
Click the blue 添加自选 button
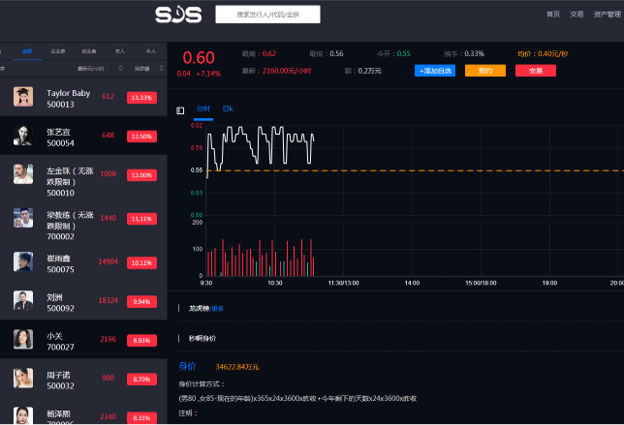tap(435, 71)
